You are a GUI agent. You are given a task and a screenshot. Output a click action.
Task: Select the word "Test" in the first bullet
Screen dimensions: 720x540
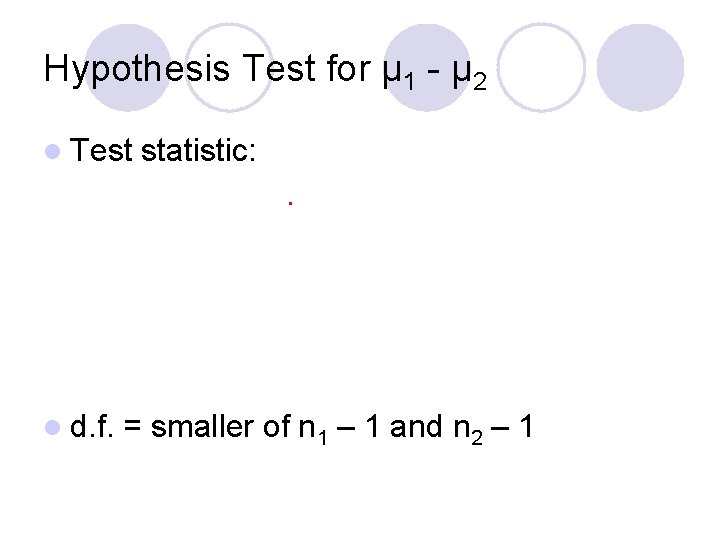pos(103,152)
